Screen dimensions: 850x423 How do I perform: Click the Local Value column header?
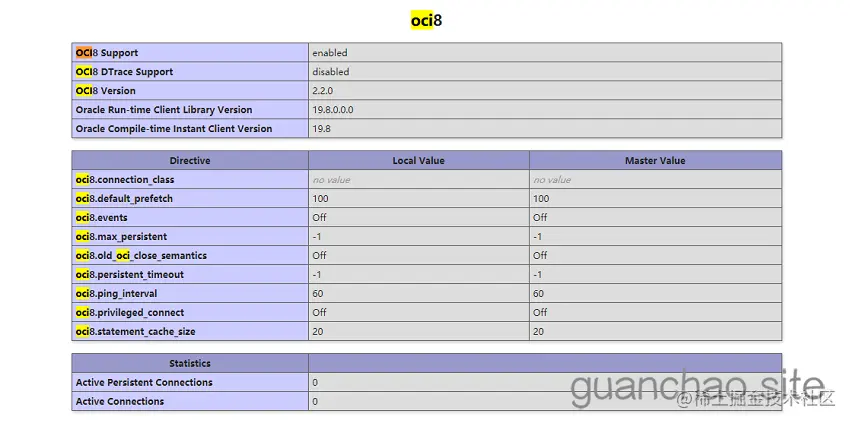[418, 161]
